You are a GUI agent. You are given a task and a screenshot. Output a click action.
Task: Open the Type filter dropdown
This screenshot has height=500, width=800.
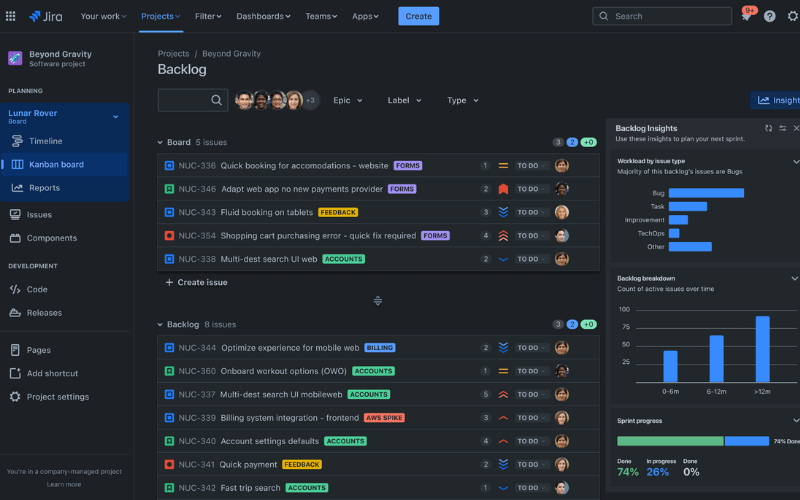tap(463, 100)
